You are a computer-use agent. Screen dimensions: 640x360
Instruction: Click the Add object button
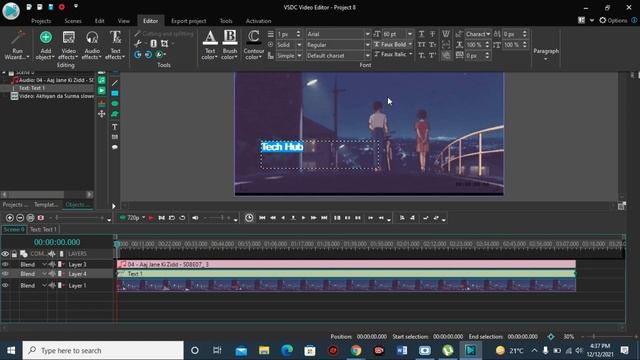pos(45,45)
